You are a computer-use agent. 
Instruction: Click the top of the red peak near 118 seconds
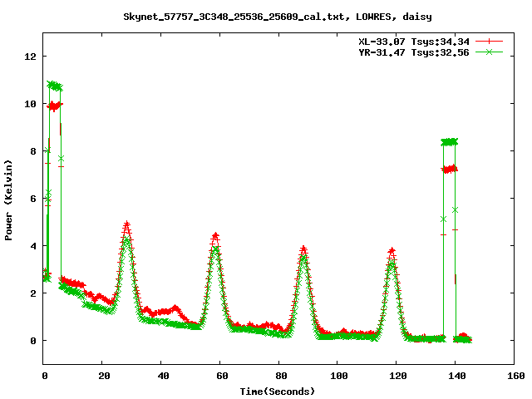pyautogui.click(x=392, y=250)
